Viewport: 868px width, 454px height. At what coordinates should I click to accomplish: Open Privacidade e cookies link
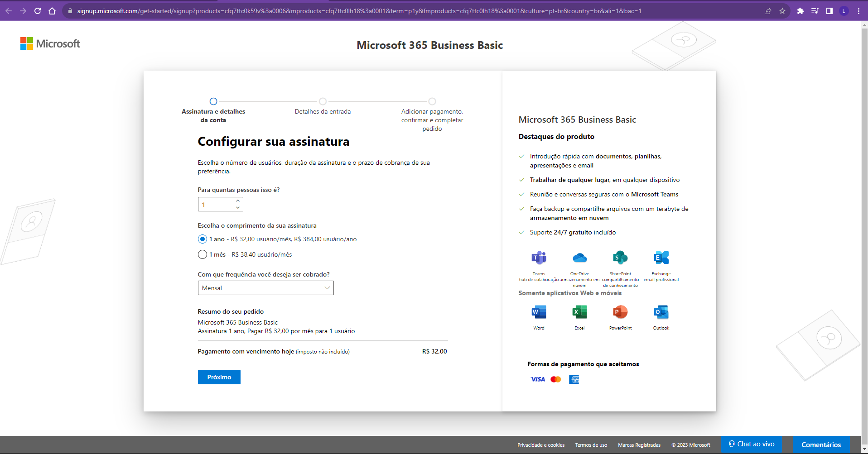click(x=541, y=445)
